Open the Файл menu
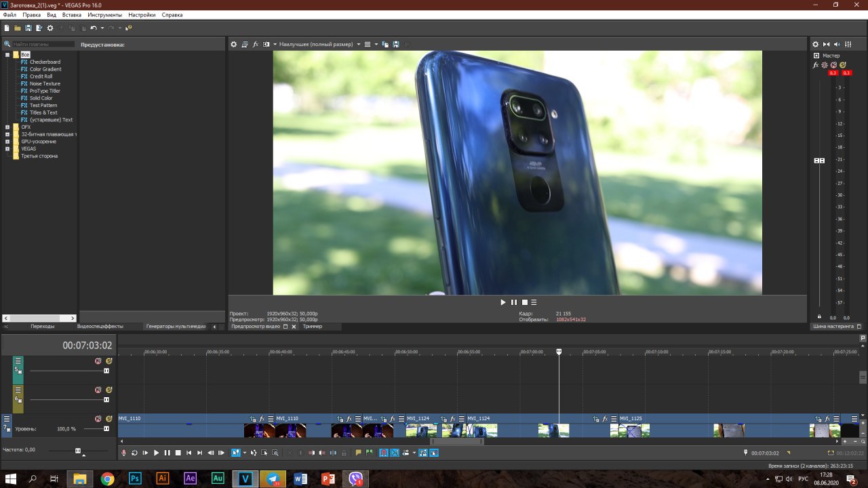 tap(9, 15)
